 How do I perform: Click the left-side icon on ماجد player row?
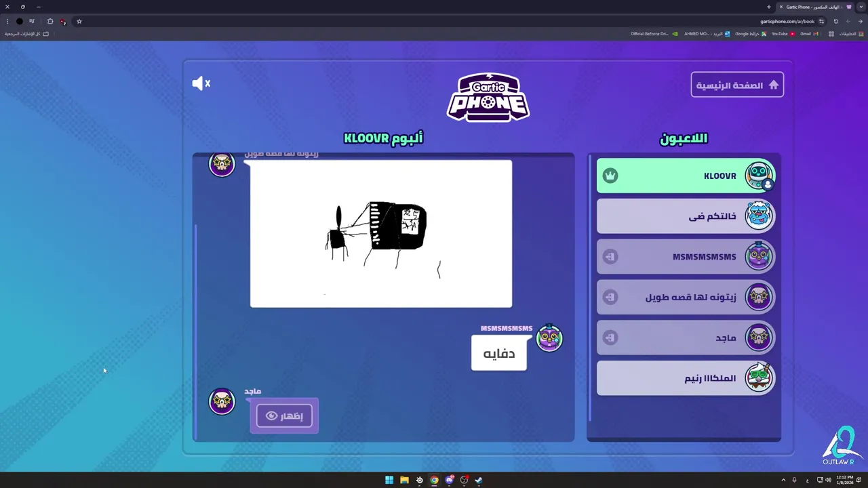coord(610,338)
